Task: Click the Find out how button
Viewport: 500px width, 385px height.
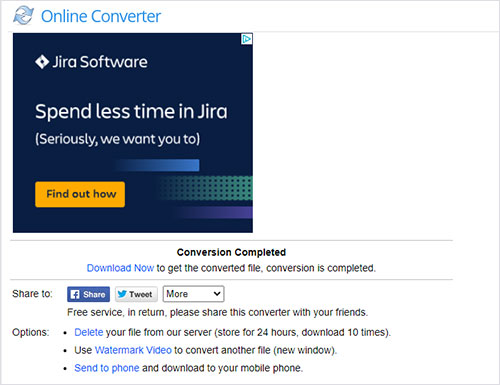Action: pyautogui.click(x=80, y=194)
